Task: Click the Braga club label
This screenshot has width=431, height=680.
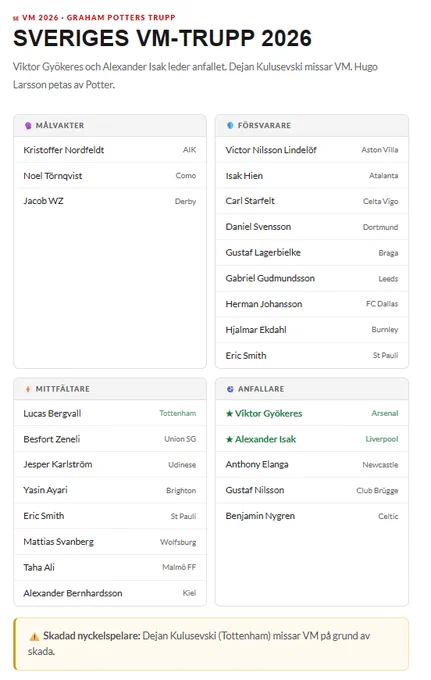Action: [x=388, y=253]
